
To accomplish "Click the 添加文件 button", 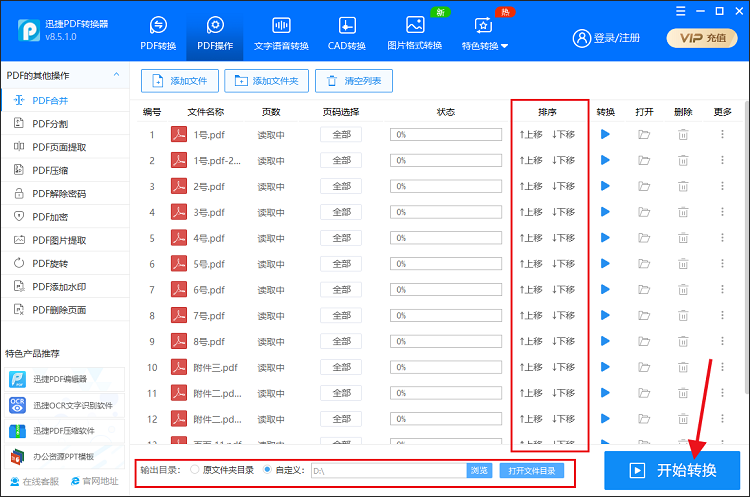I will click(x=180, y=81).
